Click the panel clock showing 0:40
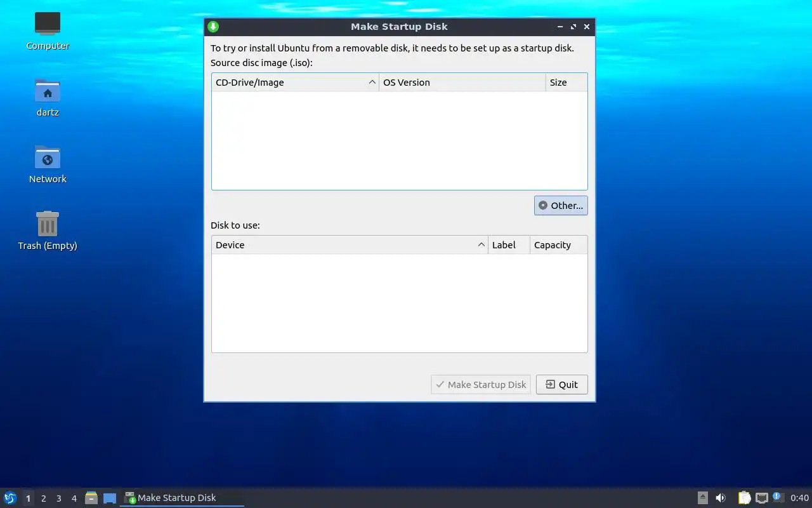The width and height of the screenshot is (812, 508). (799, 498)
